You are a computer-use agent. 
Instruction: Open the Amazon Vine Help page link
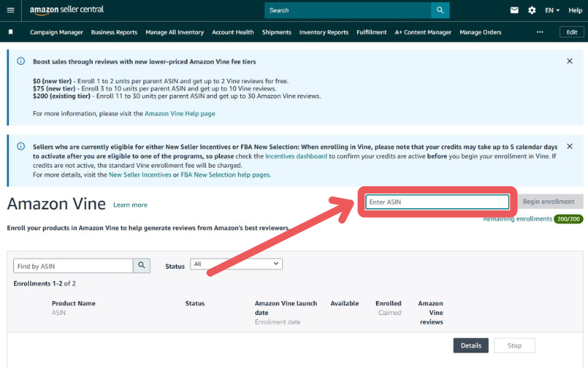[179, 113]
